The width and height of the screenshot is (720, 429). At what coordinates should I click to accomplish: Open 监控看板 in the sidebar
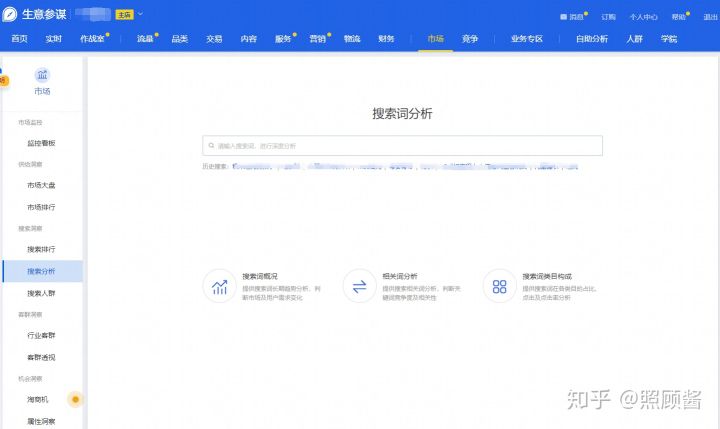(41, 143)
